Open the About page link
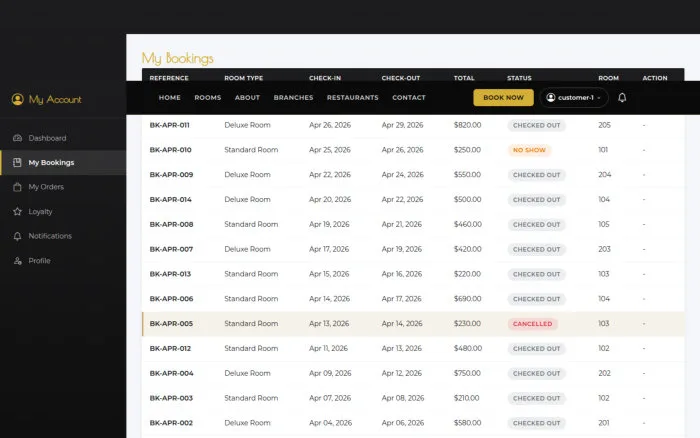The width and height of the screenshot is (700, 438). tap(247, 97)
